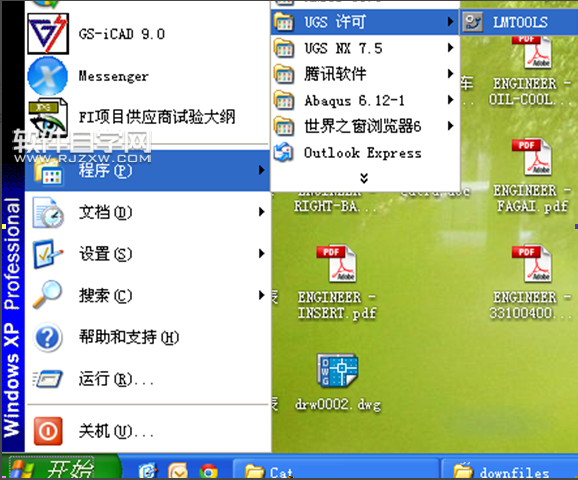Open the 文档(D) documents menu
Image resolution: width=578 pixels, height=480 pixels.
coord(147,212)
